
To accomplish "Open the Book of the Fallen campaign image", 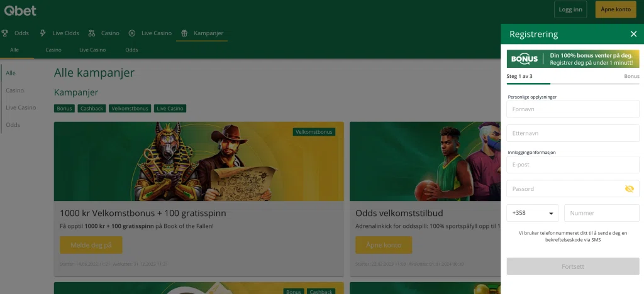I will point(199,161).
